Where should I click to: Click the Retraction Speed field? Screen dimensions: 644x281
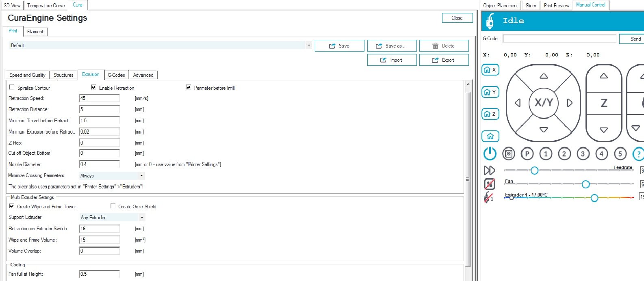coord(100,98)
